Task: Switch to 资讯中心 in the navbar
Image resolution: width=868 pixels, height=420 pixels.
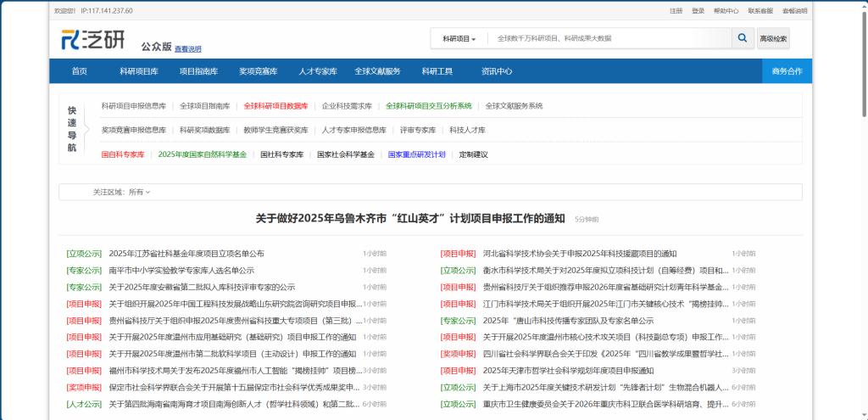Action: click(497, 71)
